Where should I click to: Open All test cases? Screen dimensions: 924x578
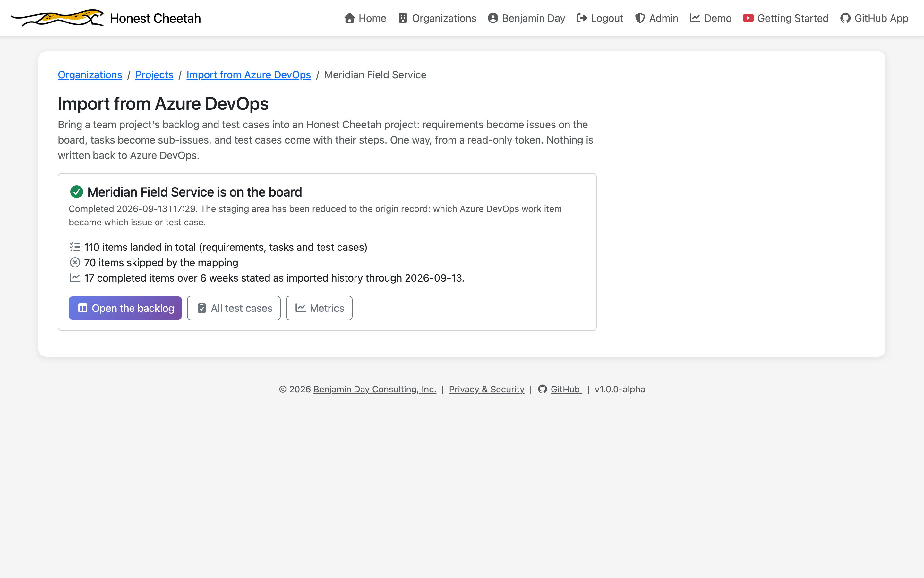tap(234, 308)
